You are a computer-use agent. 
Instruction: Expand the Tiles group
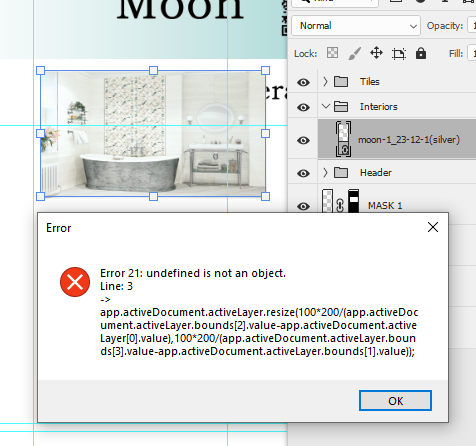[x=325, y=81]
